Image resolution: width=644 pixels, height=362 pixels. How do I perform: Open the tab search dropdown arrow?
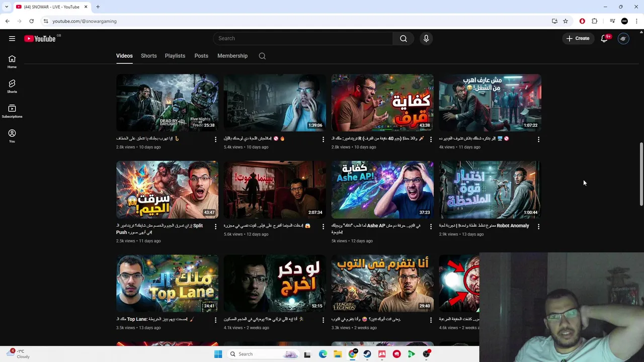pos(7,7)
